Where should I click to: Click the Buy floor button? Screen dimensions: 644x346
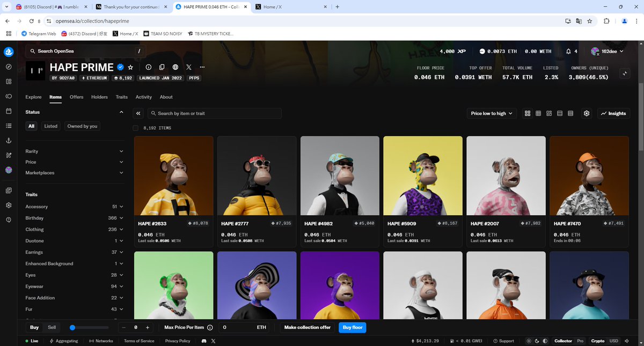352,327
